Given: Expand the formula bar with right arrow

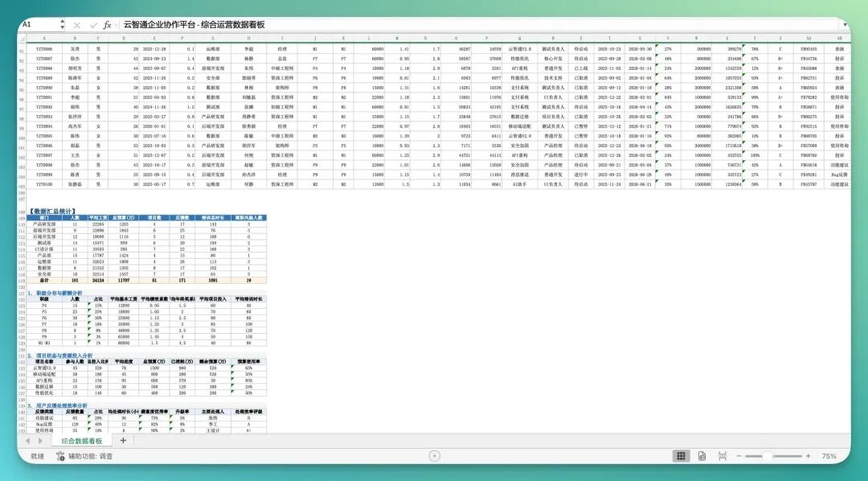Looking at the screenshot, I should pyautogui.click(x=845, y=24).
